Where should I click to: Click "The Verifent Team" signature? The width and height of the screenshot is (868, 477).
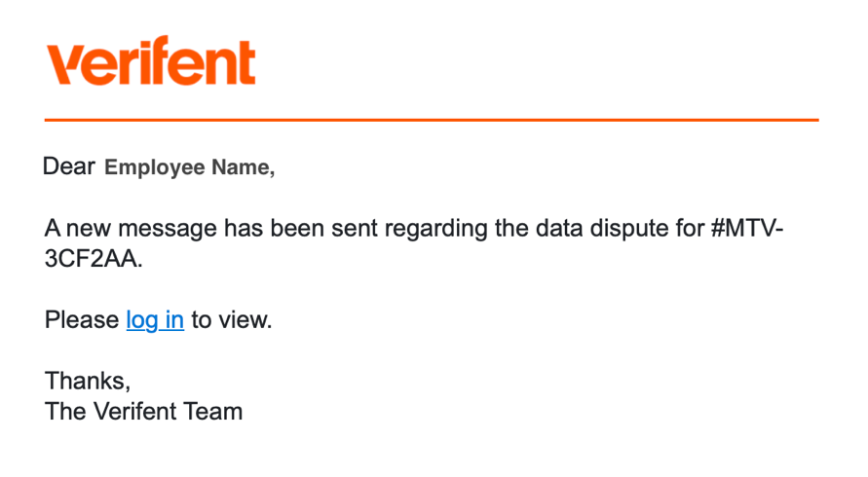click(x=143, y=411)
